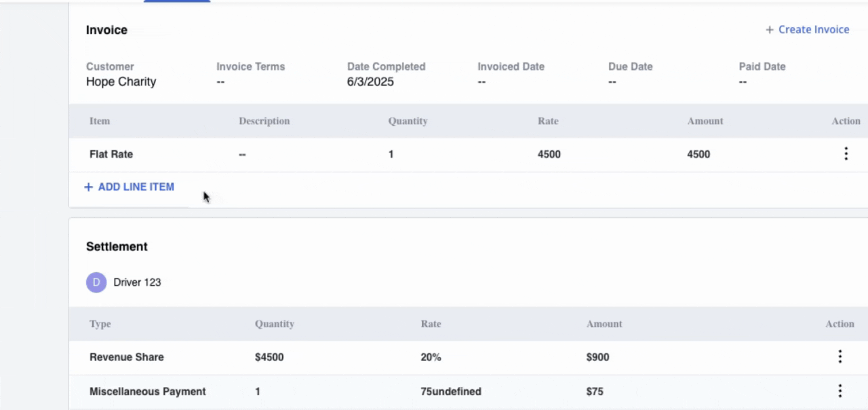The image size is (868, 410).
Task: Select the Miscellaneous Payment row name
Action: [x=148, y=391]
